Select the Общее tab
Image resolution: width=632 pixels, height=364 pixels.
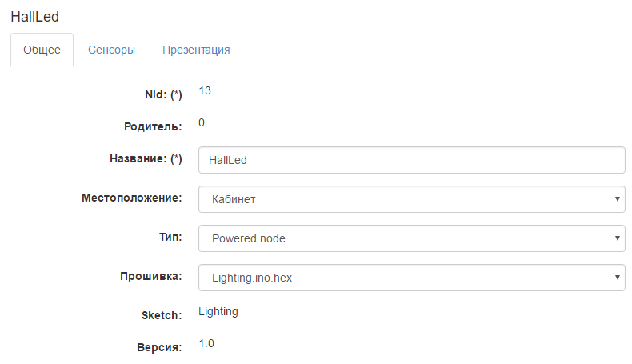pyautogui.click(x=42, y=50)
